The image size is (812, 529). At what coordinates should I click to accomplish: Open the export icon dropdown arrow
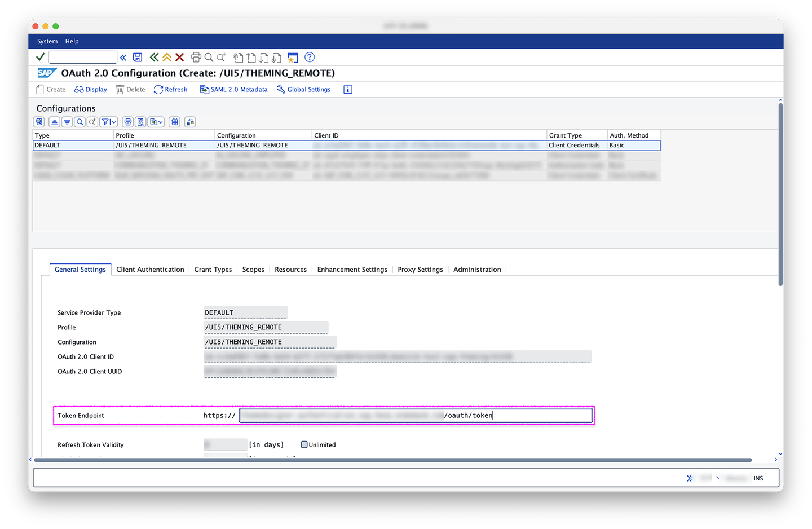pyautogui.click(x=161, y=122)
